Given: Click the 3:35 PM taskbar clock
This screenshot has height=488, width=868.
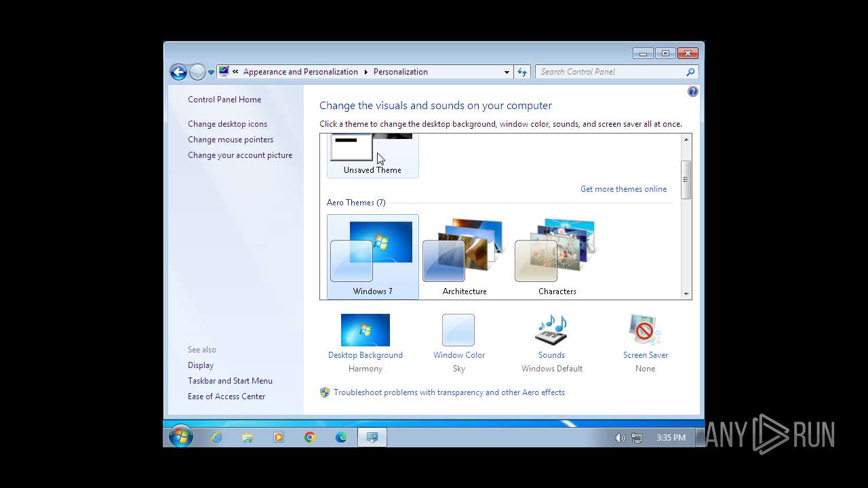Looking at the screenshot, I should (x=671, y=438).
